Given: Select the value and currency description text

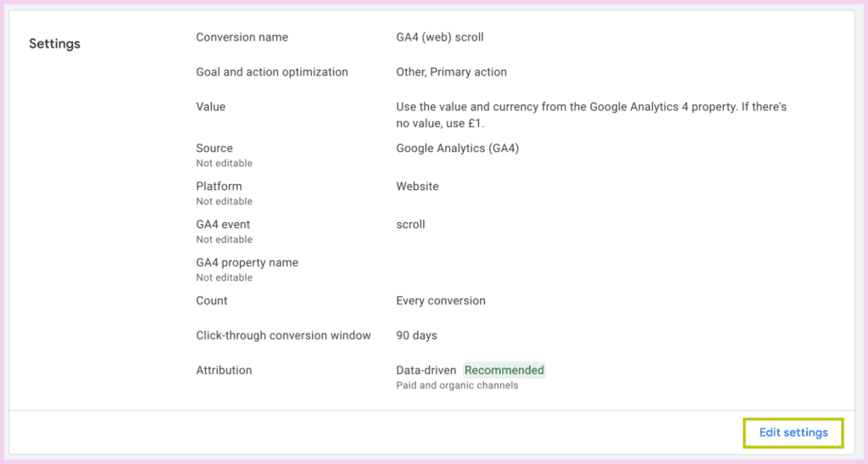Looking at the screenshot, I should pos(591,115).
